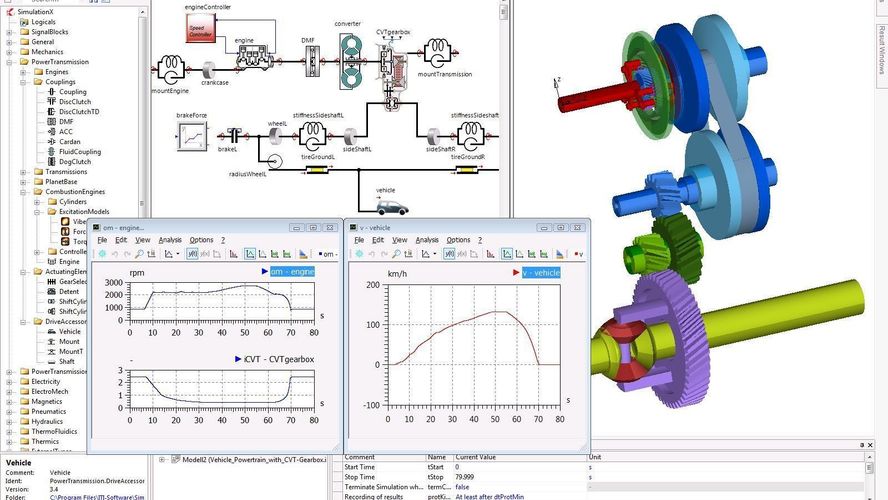The image size is (888, 500).
Task: Select the crankcase inertia in the diagram
Action: [x=209, y=70]
